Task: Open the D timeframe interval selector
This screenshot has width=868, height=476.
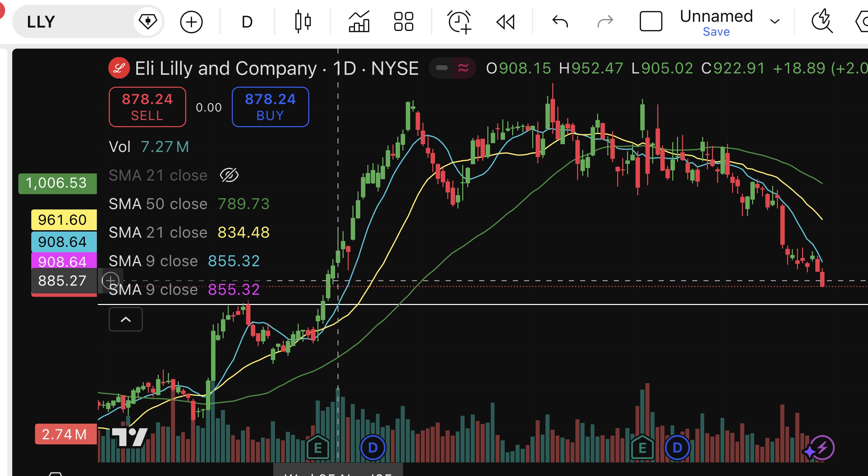Action: pyautogui.click(x=247, y=22)
